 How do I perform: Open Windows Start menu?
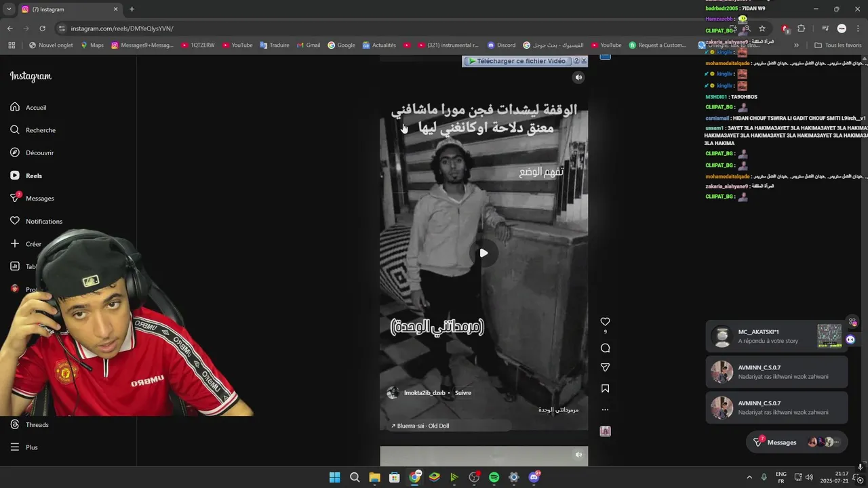[334, 477]
